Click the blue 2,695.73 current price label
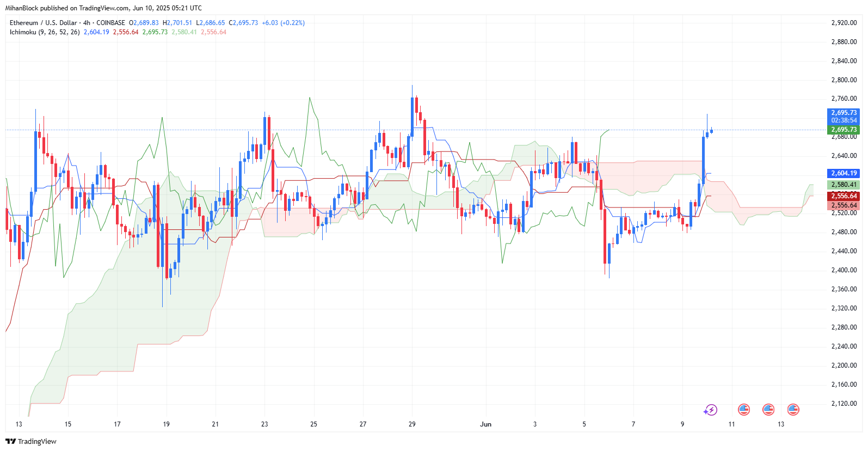Screen dimensions: 868x451 coord(844,113)
